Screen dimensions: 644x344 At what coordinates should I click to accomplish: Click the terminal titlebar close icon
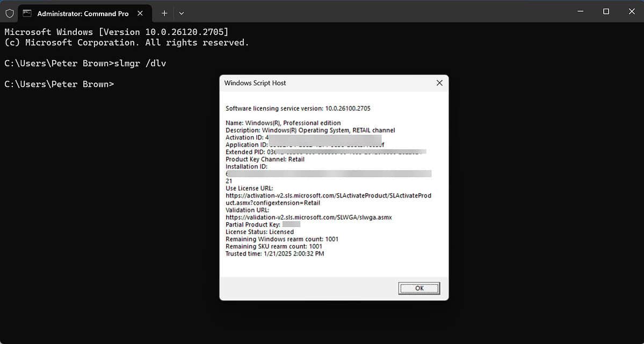pyautogui.click(x=631, y=11)
